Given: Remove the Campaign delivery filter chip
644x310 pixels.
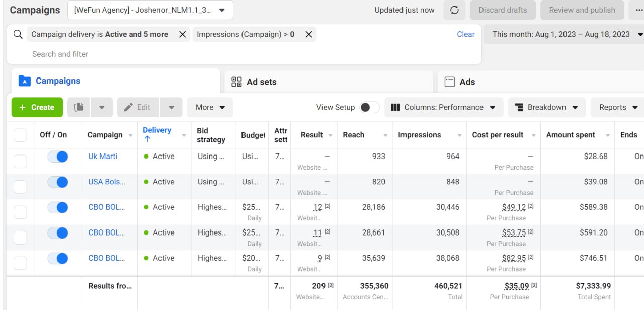Looking at the screenshot, I should point(183,34).
